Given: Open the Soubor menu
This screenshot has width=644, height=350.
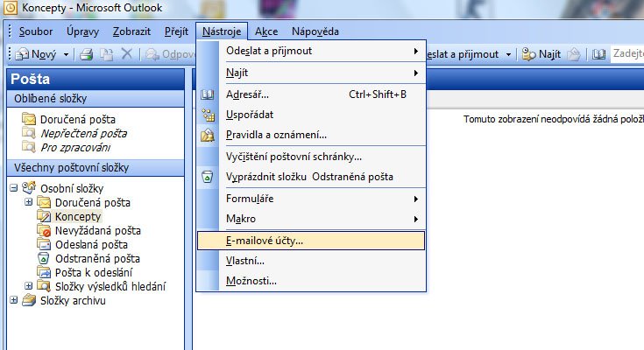Looking at the screenshot, I should (36, 31).
